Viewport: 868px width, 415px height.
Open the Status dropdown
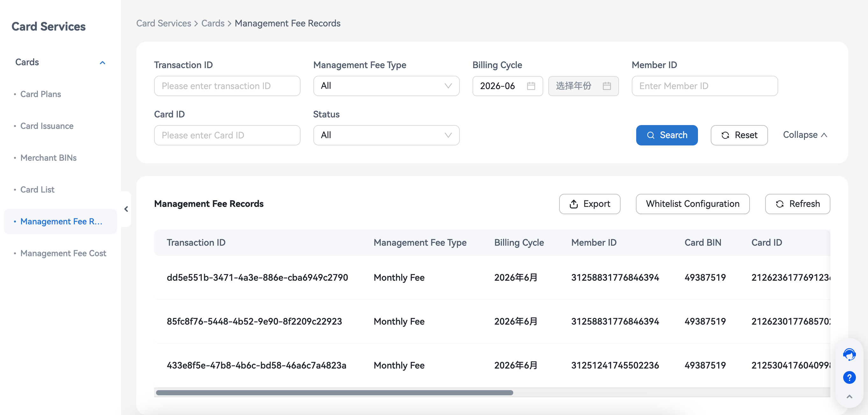pyautogui.click(x=386, y=135)
